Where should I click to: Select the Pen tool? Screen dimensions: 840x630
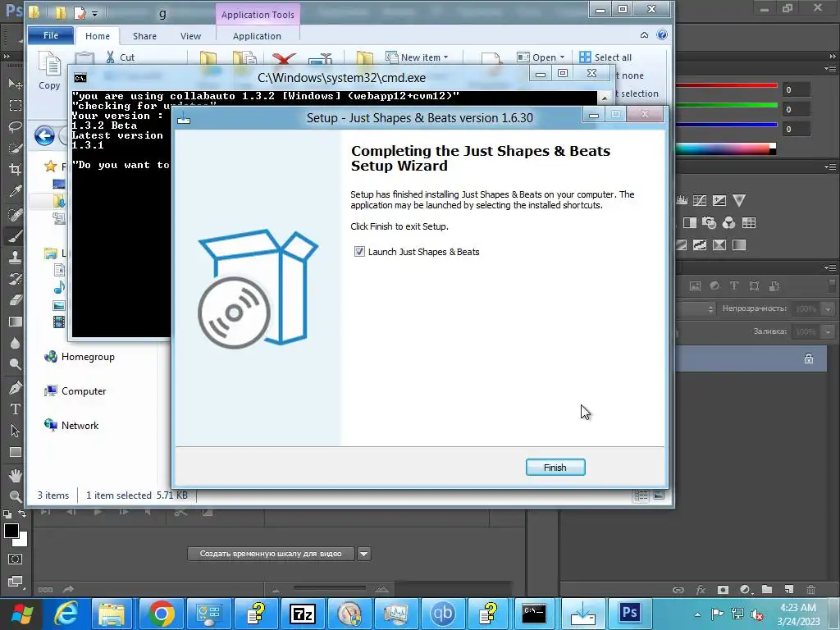[x=15, y=387]
